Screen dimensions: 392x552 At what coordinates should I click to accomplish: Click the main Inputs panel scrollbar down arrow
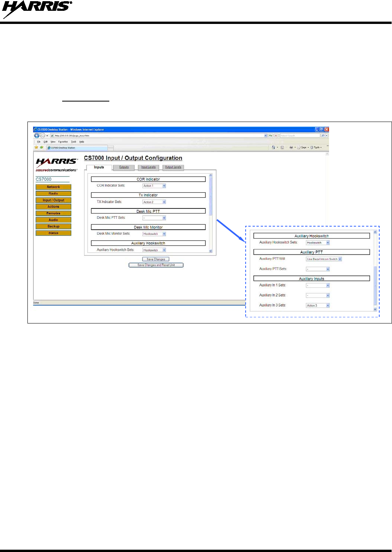[x=210, y=251]
